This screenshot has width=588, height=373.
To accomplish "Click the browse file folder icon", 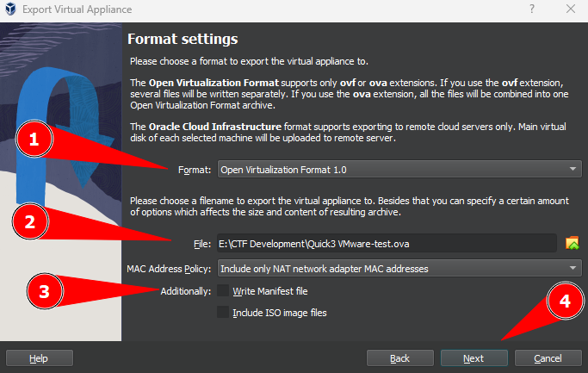I will tap(572, 244).
